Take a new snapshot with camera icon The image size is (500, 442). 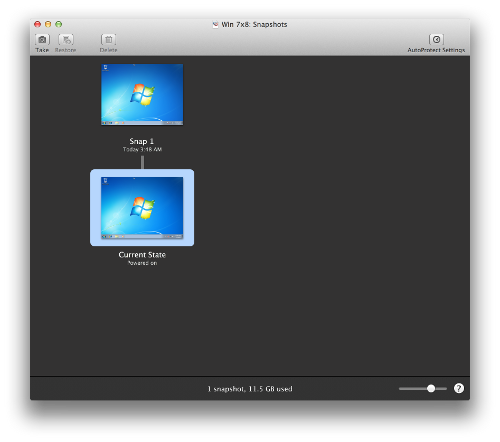coord(42,40)
